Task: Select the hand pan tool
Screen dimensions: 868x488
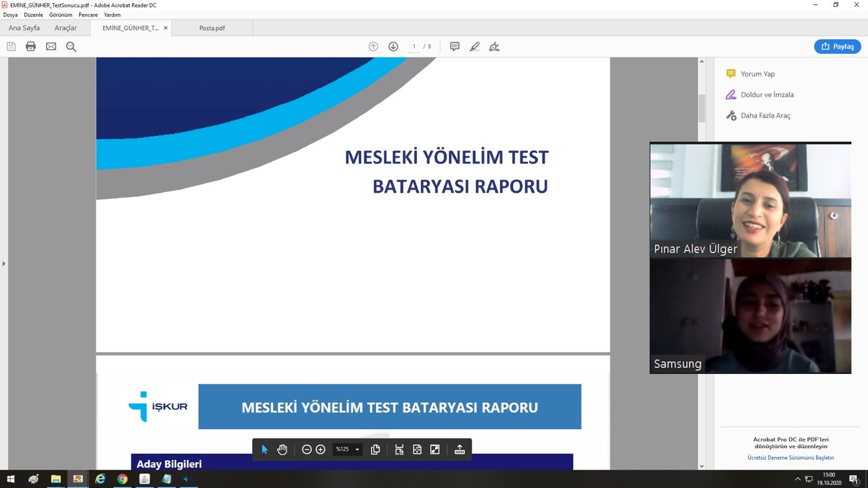Action: (282, 449)
